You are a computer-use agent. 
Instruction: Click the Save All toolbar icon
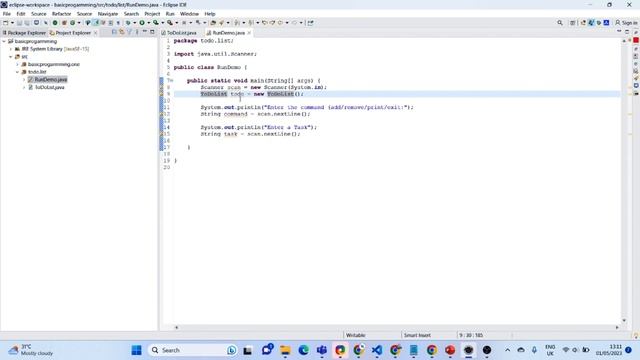tap(27, 23)
